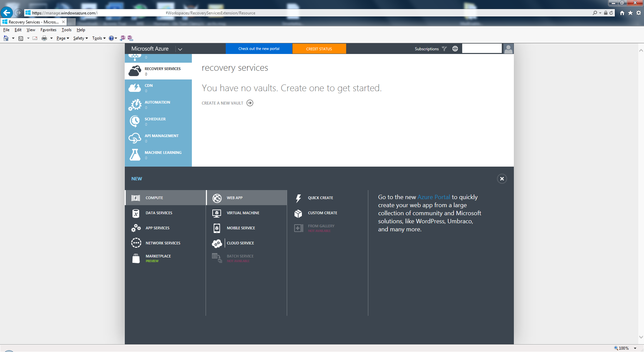
Task: Select Scheduler clock icon
Action: [135, 121]
